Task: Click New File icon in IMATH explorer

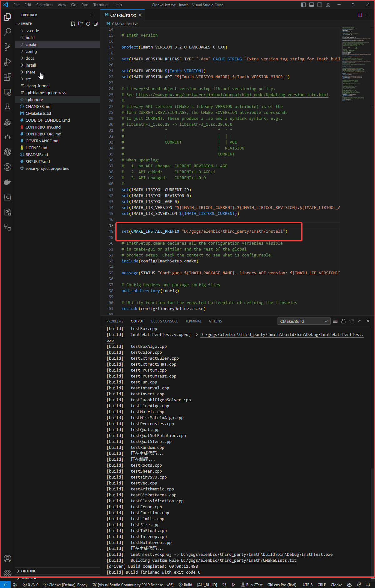Action: click(x=73, y=24)
